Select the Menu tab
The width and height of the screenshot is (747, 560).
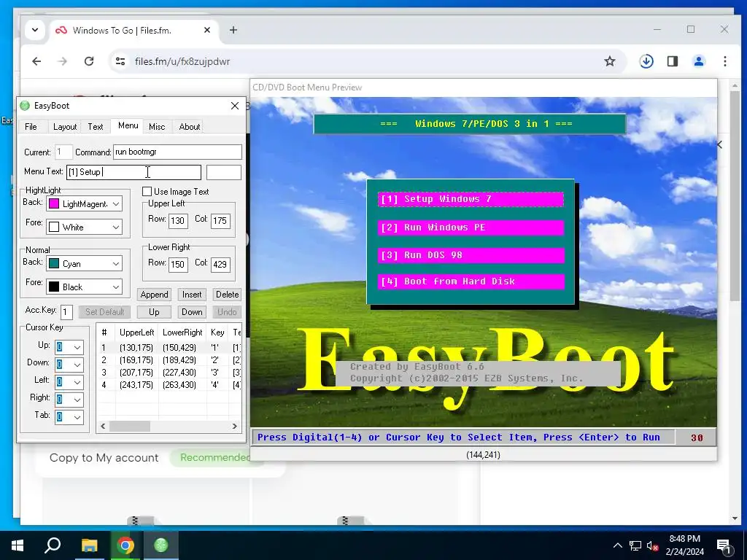point(128,125)
